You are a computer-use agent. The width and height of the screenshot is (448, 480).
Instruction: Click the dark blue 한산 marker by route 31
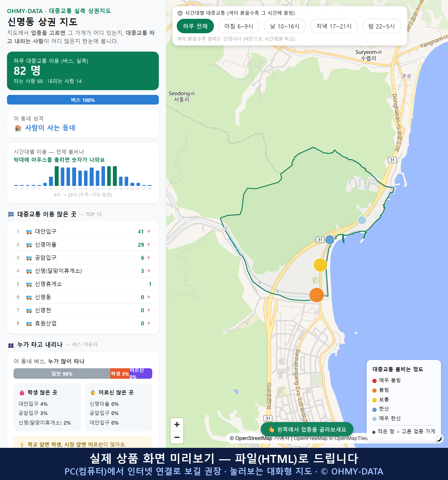[330, 239]
